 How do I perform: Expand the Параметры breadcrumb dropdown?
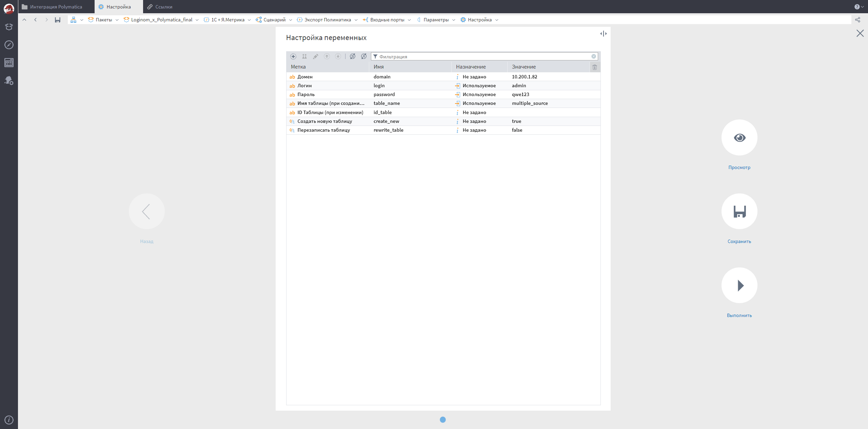coord(454,20)
